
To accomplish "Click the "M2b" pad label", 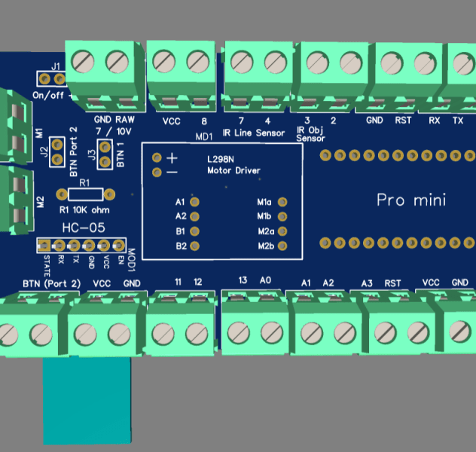I will [x=266, y=246].
